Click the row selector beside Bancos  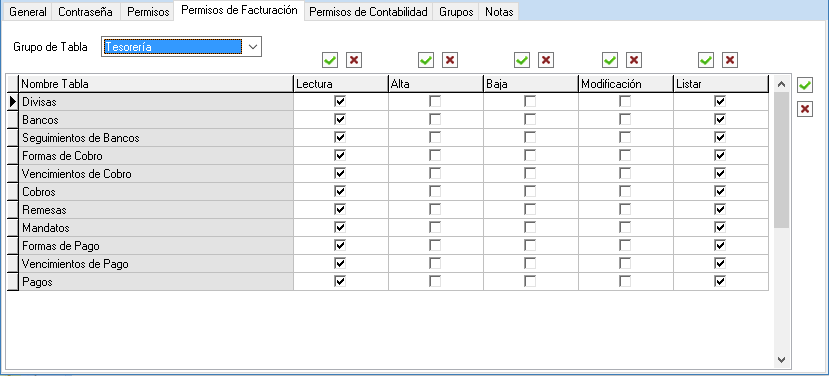(13, 120)
